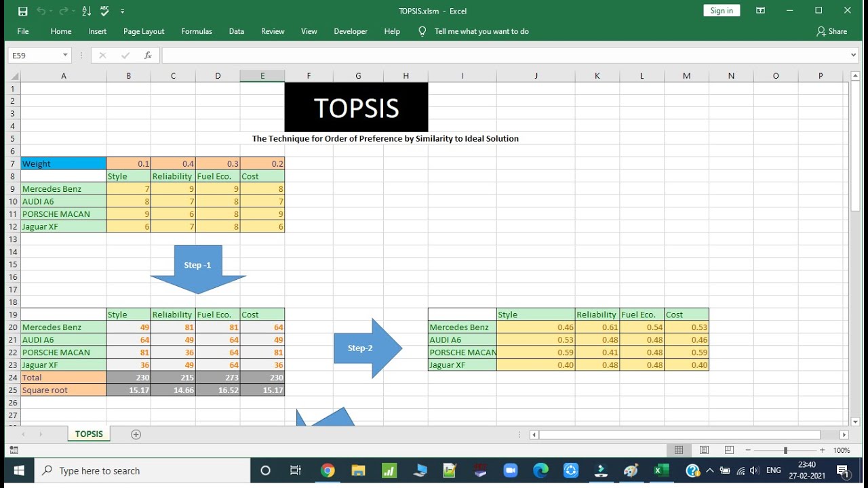
Task: Open the File menu
Action: click(23, 31)
